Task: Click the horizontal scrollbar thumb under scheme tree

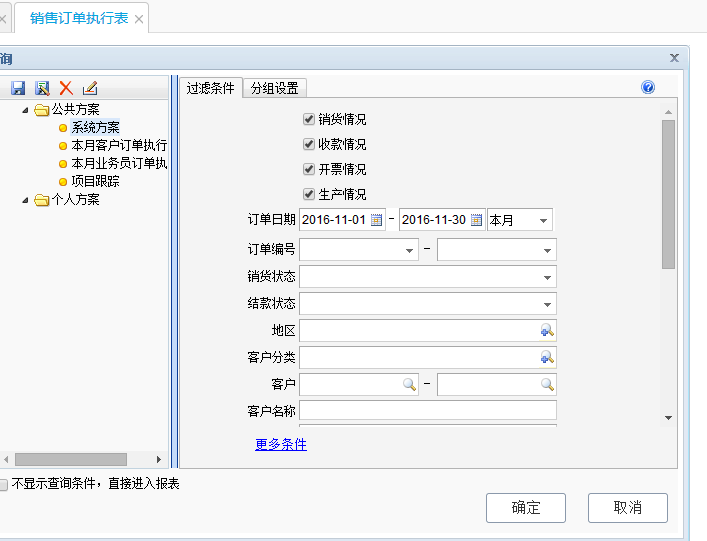Action: (x=71, y=459)
